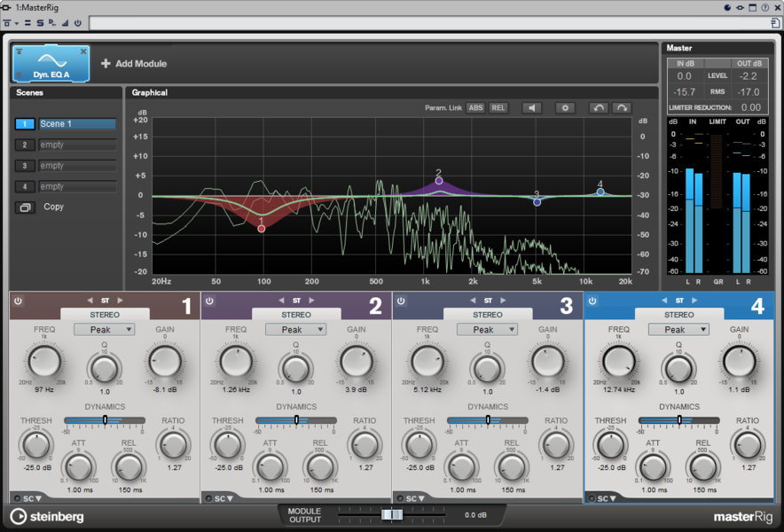Undo using the arrow above the EQ graph

pos(599,108)
